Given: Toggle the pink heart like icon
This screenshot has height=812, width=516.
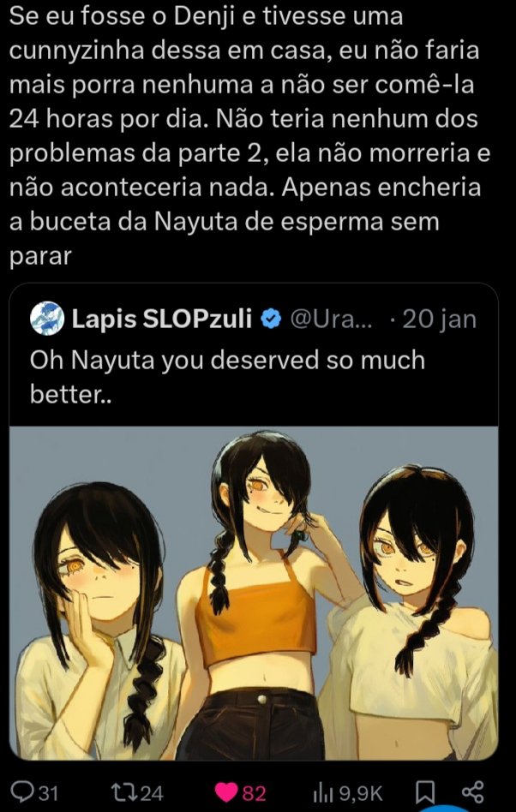Looking at the screenshot, I should pos(227,792).
